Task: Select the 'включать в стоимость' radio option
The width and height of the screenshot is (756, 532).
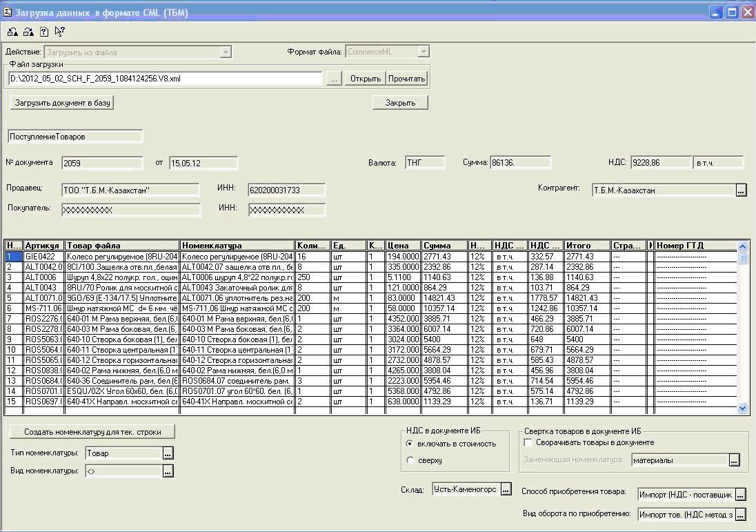Action: (410, 444)
